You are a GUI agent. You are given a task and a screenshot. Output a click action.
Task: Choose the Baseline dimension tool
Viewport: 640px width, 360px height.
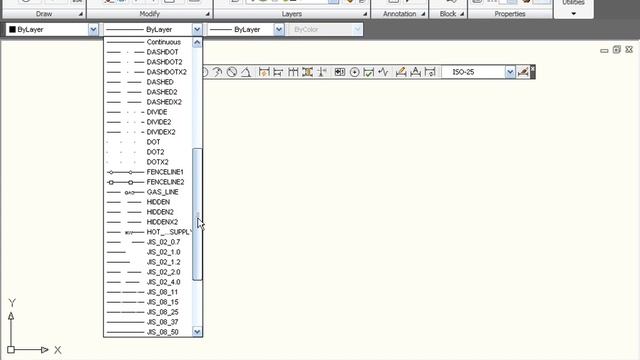point(278,72)
